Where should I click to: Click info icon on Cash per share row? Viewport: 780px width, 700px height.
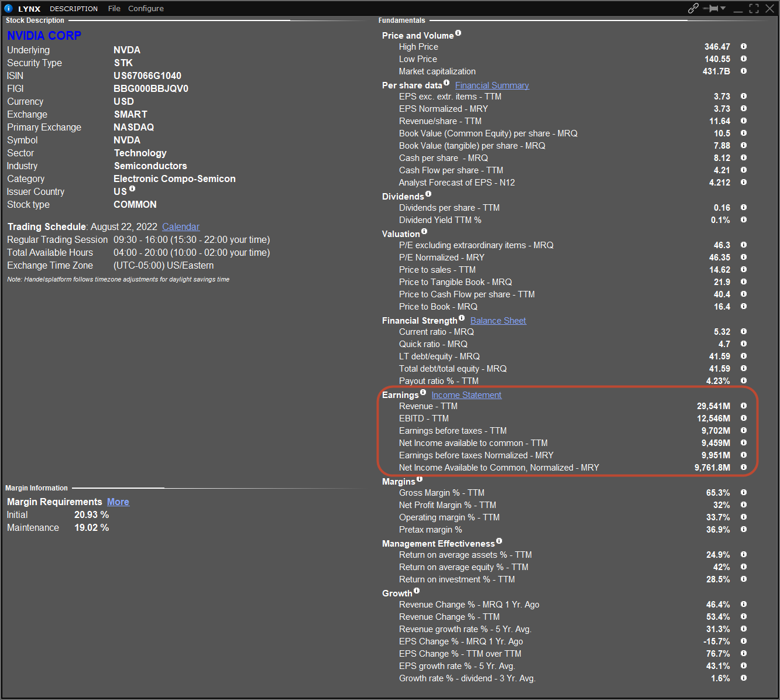point(744,157)
